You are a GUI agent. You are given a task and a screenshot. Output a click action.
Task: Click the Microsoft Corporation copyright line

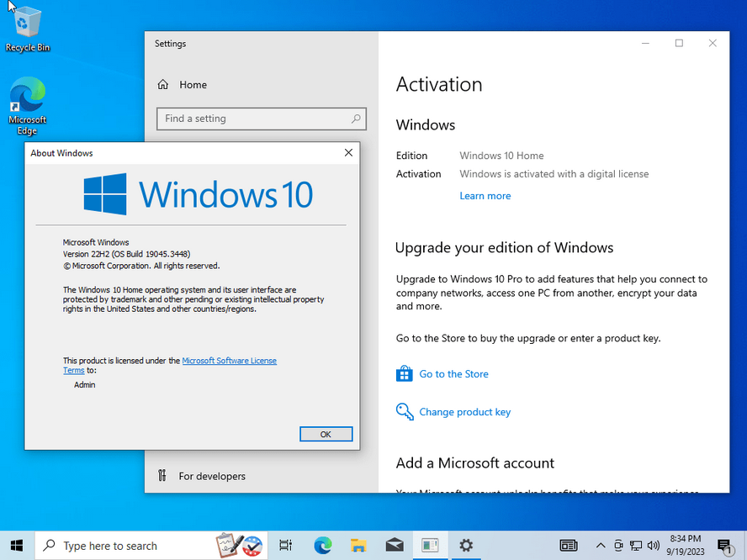pyautogui.click(x=141, y=266)
